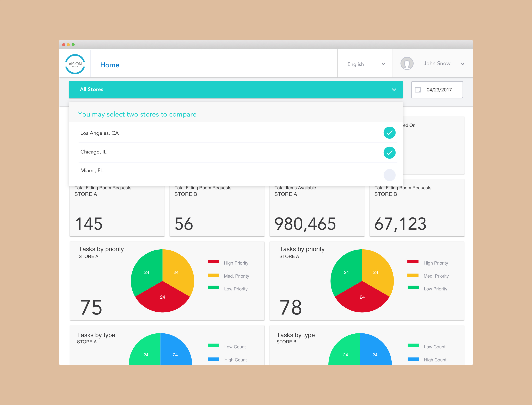Uncheck the Chicago, IL store checkmark
This screenshot has width=532, height=405.
pyautogui.click(x=389, y=153)
